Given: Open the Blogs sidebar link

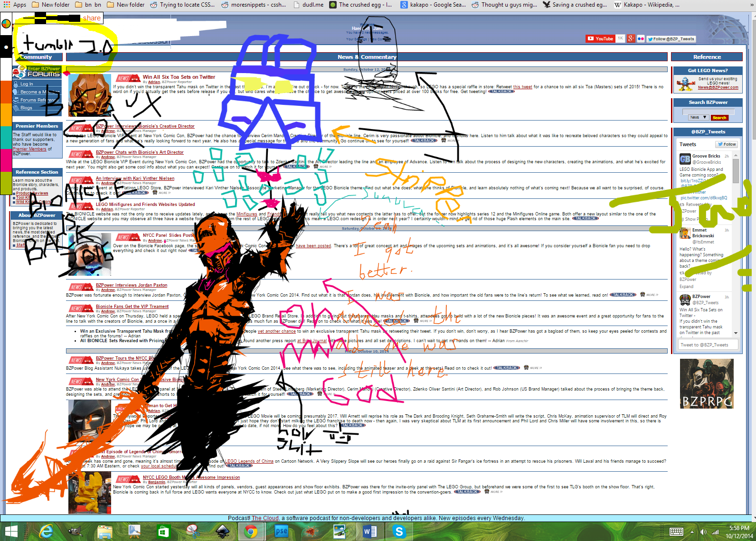Looking at the screenshot, I should click(26, 108).
